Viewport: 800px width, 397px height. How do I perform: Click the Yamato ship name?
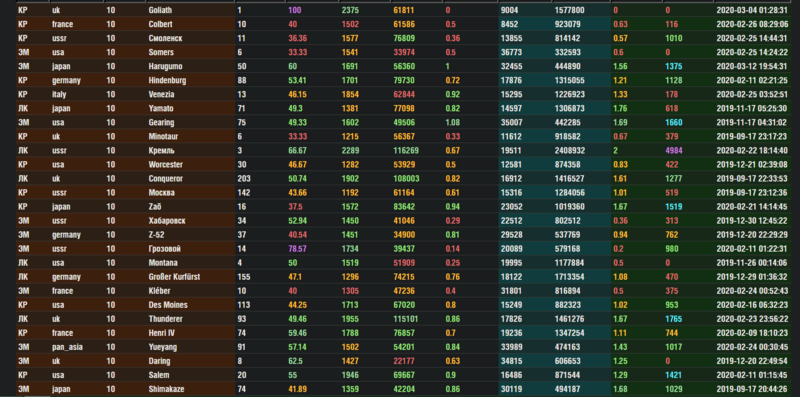[x=161, y=109]
